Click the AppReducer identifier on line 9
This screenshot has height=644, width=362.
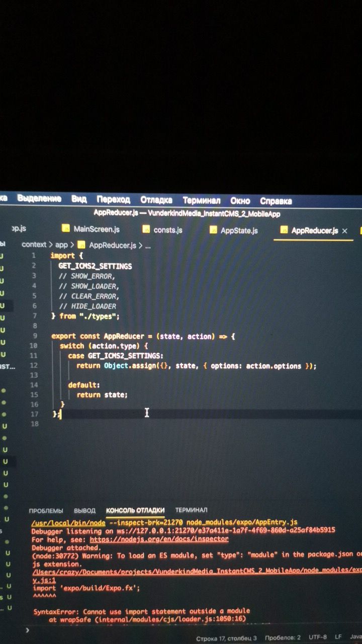pyautogui.click(x=125, y=336)
